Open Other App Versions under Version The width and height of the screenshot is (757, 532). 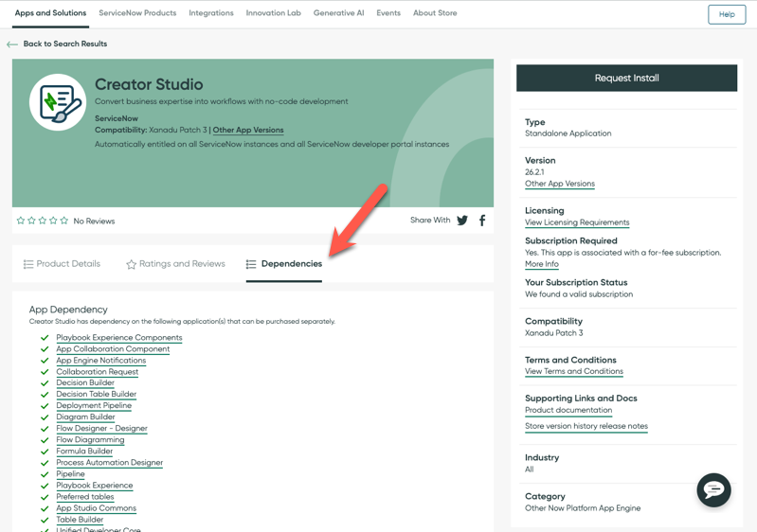560,184
